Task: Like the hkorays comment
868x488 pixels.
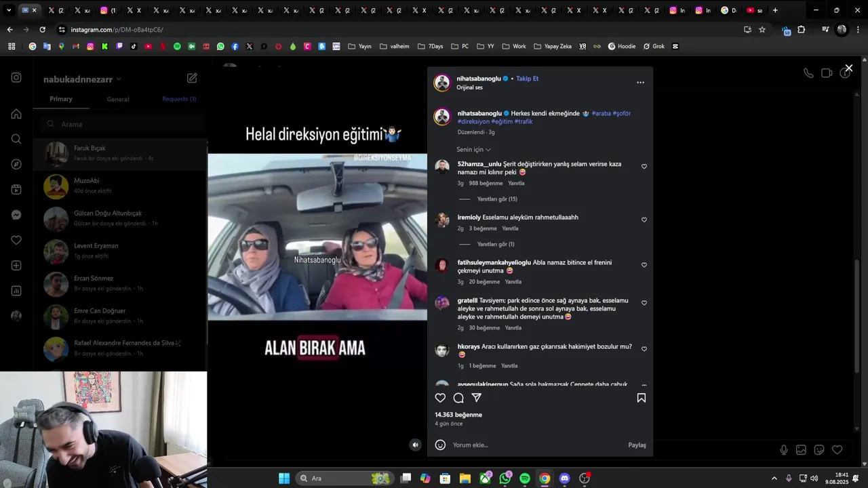Action: pyautogui.click(x=644, y=349)
